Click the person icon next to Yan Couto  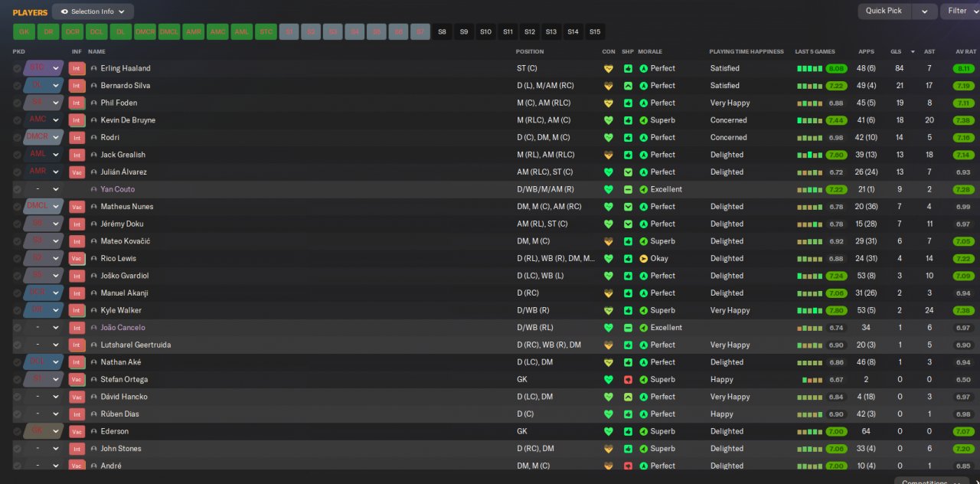click(94, 189)
